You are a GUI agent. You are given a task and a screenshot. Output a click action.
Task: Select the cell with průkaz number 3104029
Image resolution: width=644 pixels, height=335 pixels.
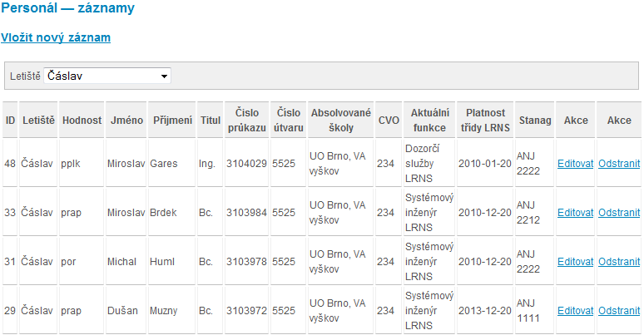[x=247, y=164]
